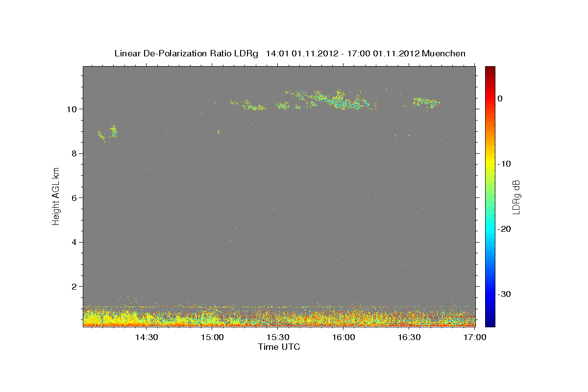This screenshot has height=392, width=588.
Task: Click the 'LDRg dB' colorbar label
Action: 516,196
